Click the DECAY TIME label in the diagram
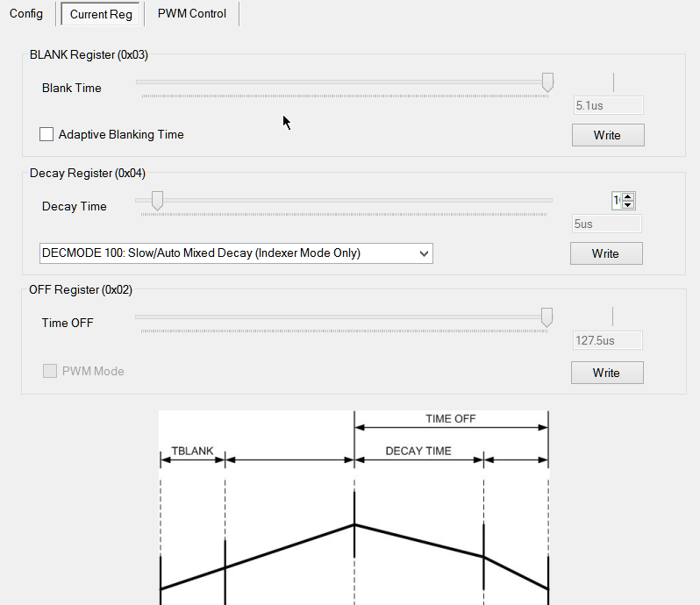The height and width of the screenshot is (605, 700). (x=418, y=451)
